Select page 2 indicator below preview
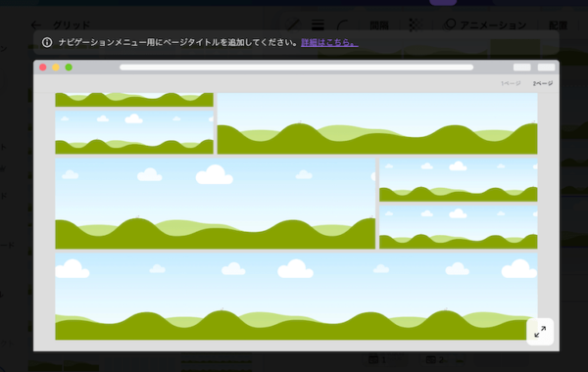The image size is (588, 372). (435, 360)
